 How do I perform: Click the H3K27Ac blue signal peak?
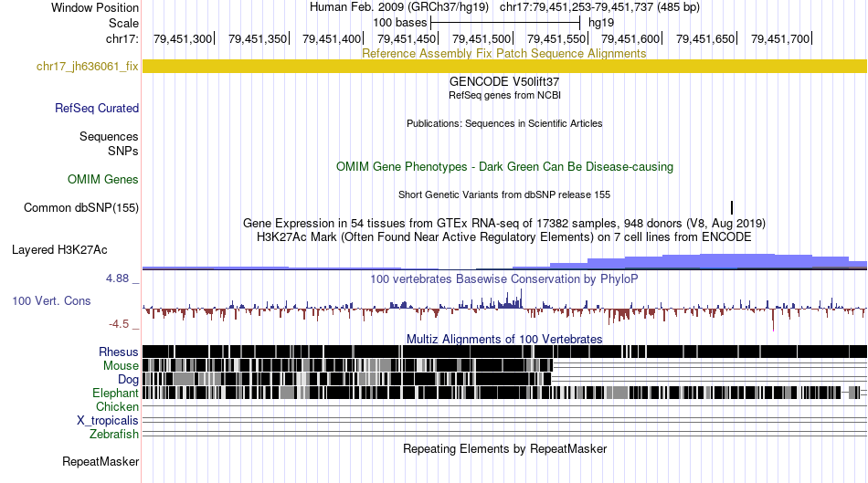[737, 261]
